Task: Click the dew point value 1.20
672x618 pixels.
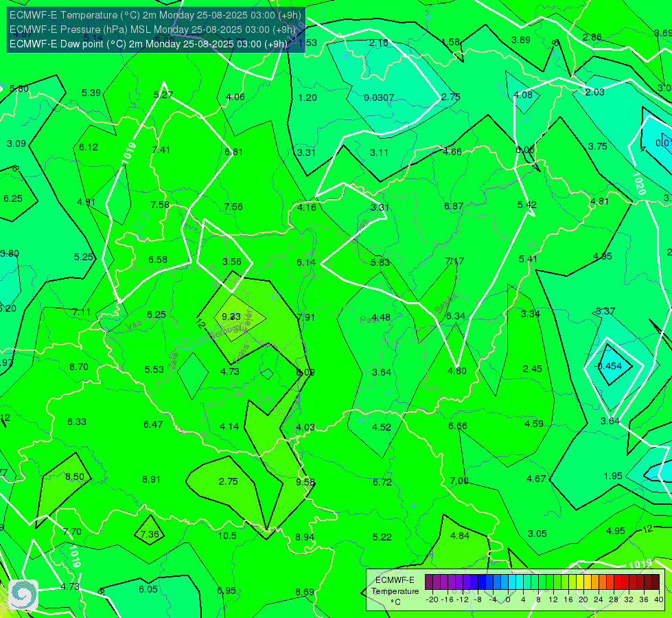Action: [308, 98]
